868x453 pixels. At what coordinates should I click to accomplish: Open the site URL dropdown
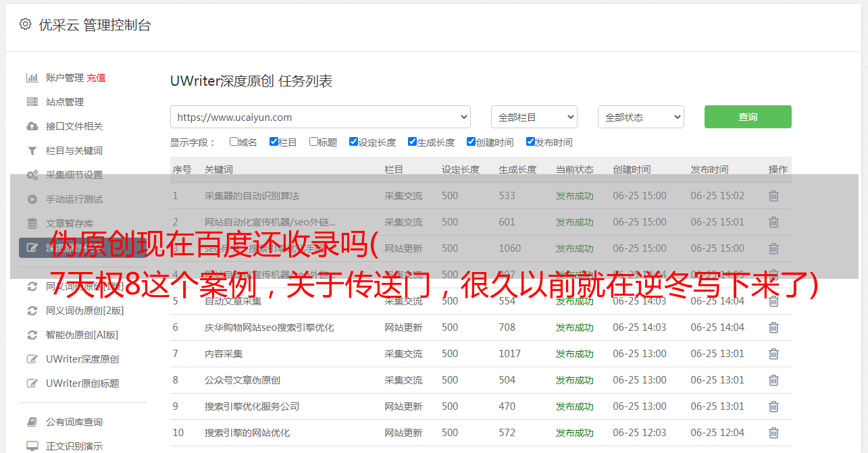[x=320, y=117]
